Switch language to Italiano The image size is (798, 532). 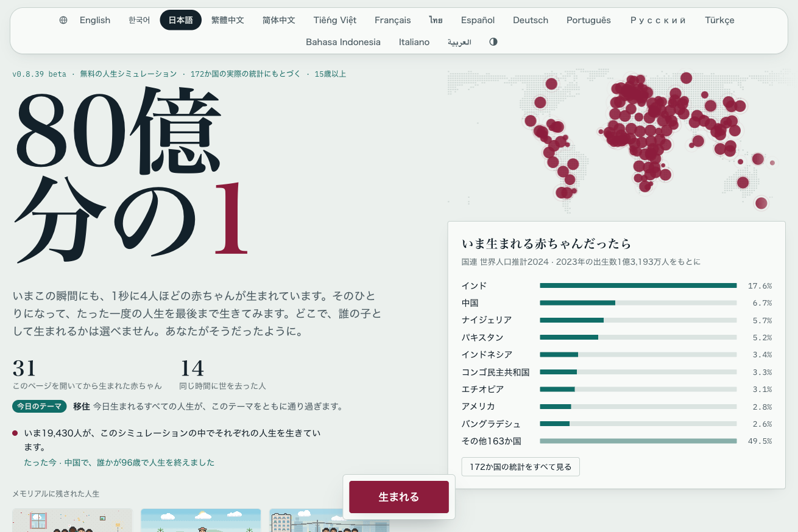[414, 42]
